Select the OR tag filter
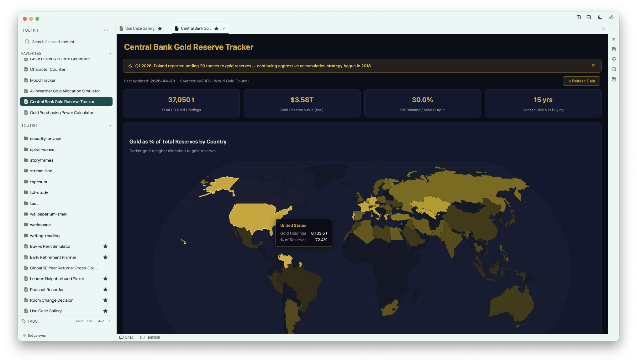The image size is (637, 364). (x=90, y=321)
